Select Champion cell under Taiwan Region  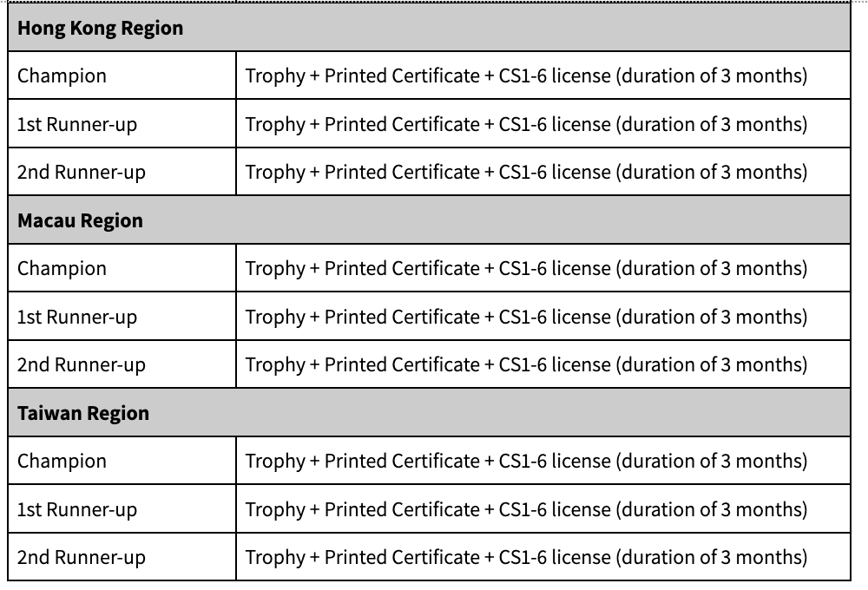[x=62, y=461]
